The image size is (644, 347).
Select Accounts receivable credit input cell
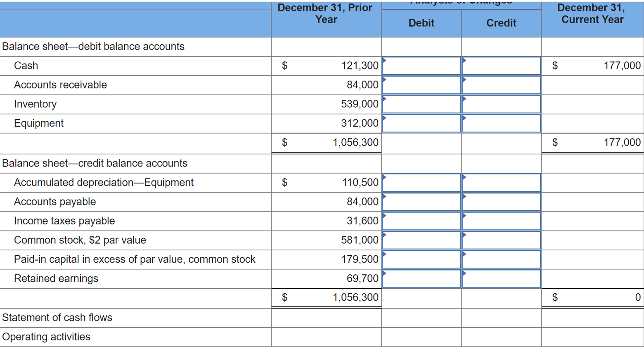[x=502, y=85]
